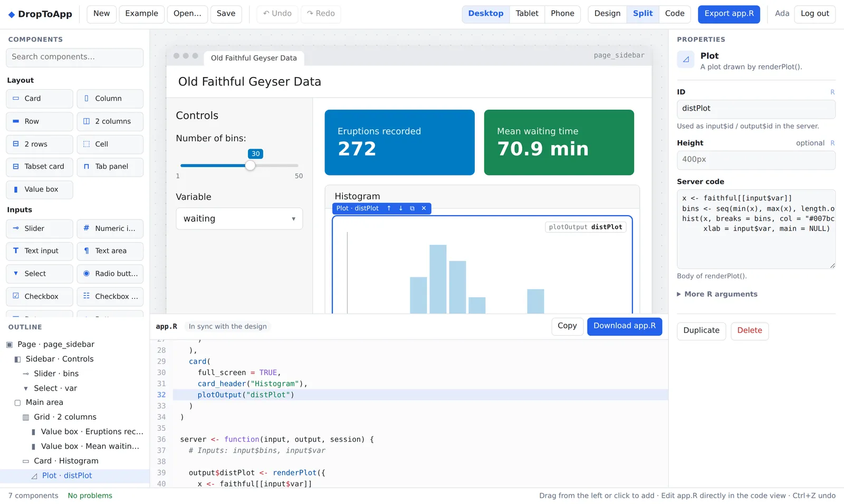Add a Select input component
Viewport: 844px width, 504px height.
tap(40, 274)
